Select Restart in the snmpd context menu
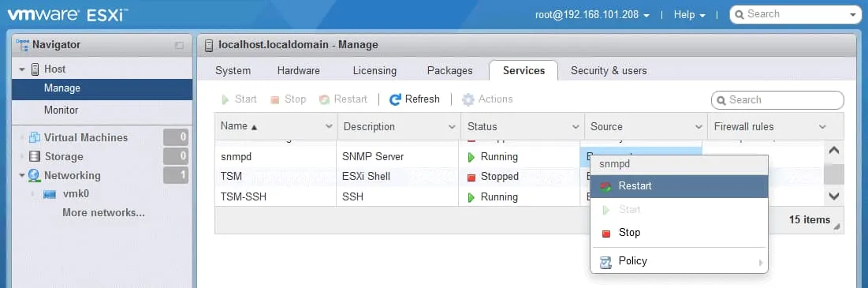Viewport: 868px width, 288px height. tap(679, 186)
